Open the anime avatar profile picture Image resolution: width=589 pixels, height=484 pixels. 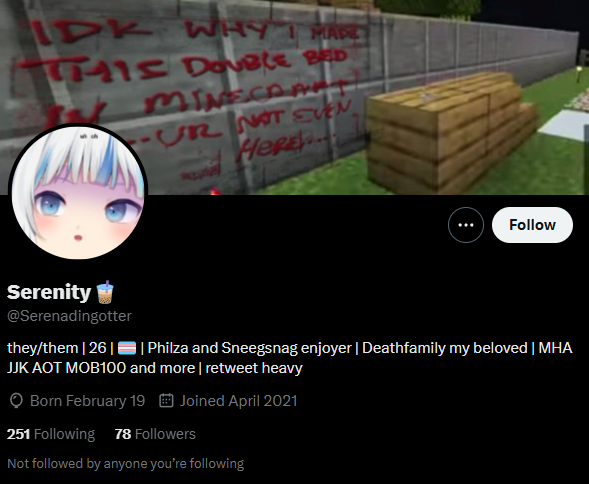pos(78,192)
